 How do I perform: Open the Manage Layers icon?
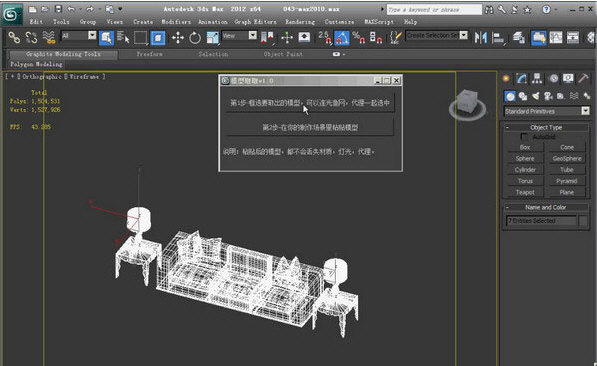click(518, 37)
